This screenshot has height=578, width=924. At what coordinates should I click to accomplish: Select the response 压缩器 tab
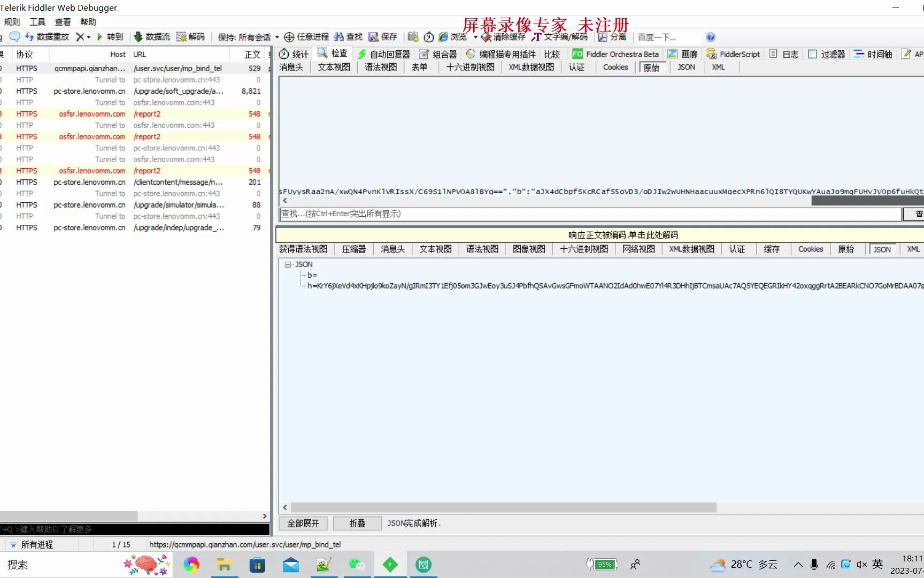(354, 249)
